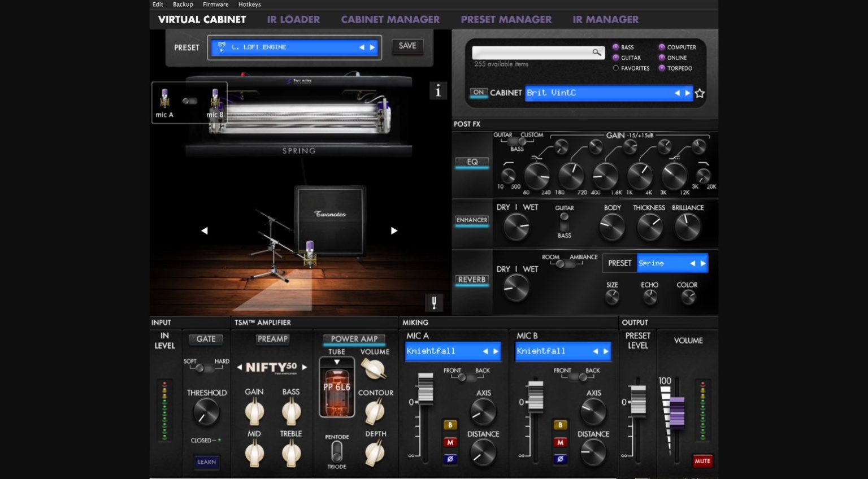The image size is (868, 479).
Task: Toggle the cabinet ON switch
Action: tap(478, 93)
